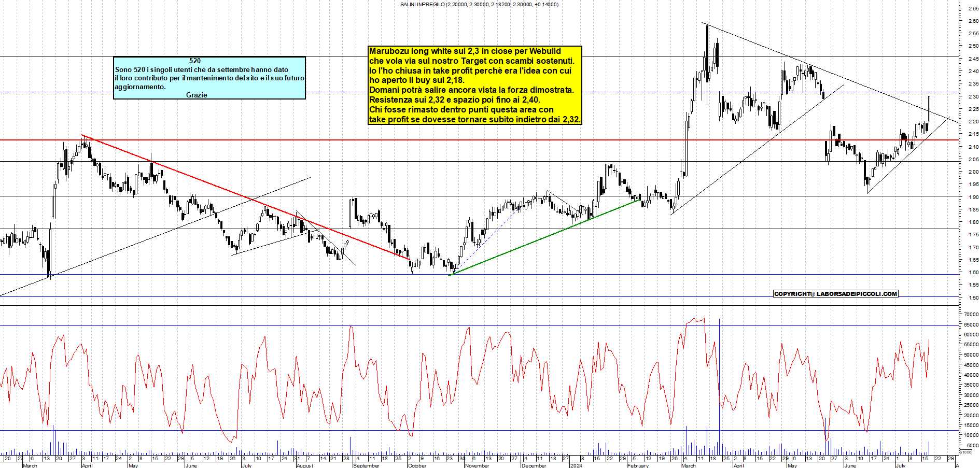Select the October month label
Image resolution: width=980 pixels, height=468 pixels.
point(417,465)
